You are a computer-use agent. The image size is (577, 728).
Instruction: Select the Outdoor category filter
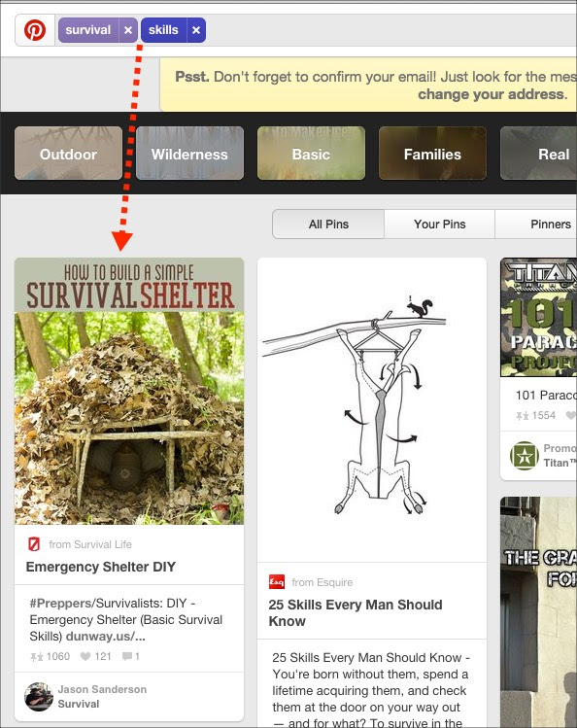[69, 154]
